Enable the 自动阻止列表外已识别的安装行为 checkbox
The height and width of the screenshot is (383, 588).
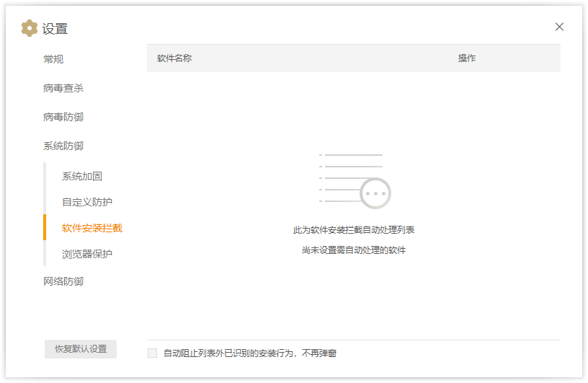click(152, 353)
